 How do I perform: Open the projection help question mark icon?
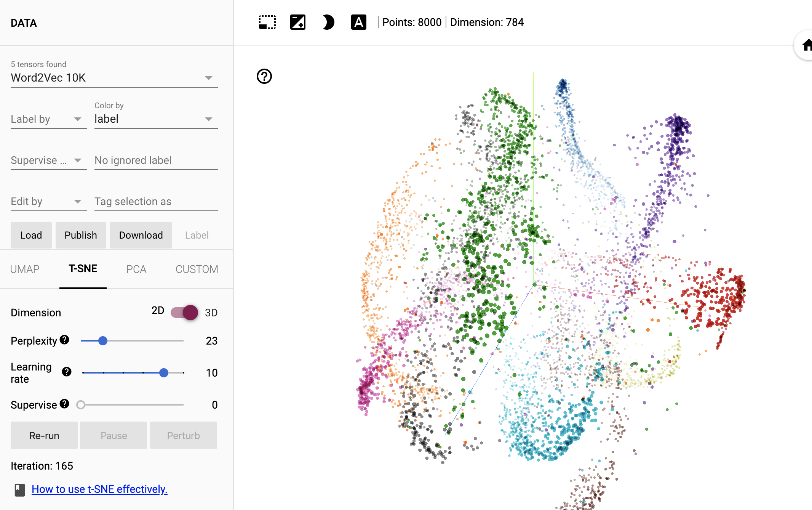265,77
